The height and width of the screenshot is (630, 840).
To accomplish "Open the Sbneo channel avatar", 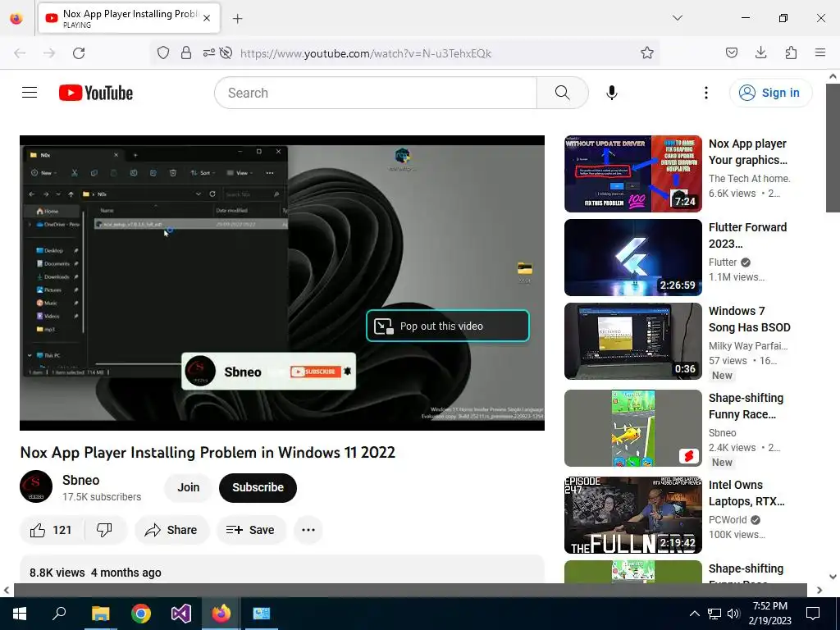I will click(36, 486).
